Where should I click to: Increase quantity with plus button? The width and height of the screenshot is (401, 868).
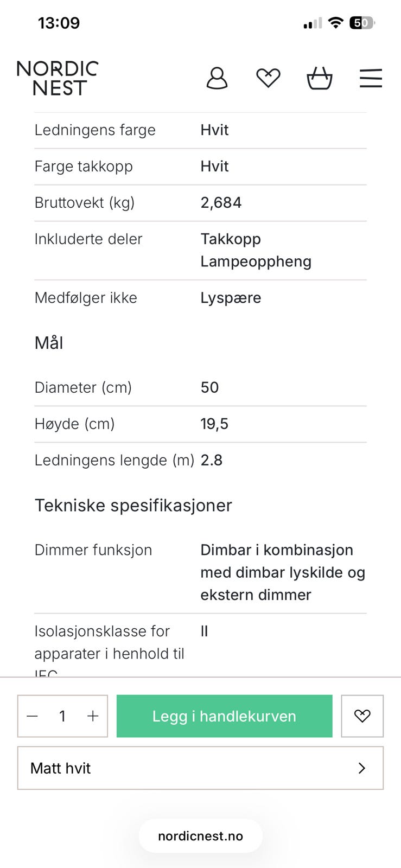[93, 716]
